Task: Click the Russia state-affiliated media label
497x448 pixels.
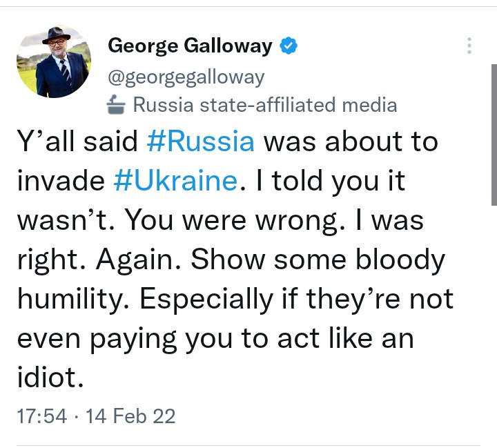Action: pos(264,105)
